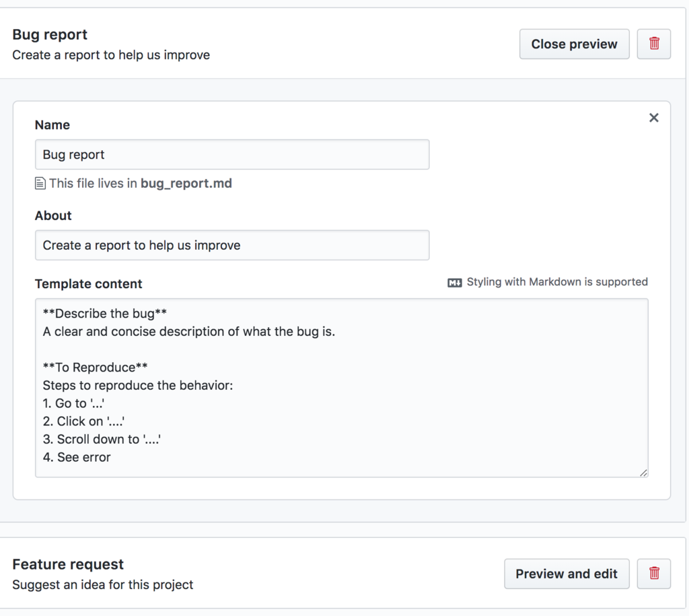This screenshot has height=616, width=689.
Task: Click inside the Template content textarea
Action: [x=404, y=404]
